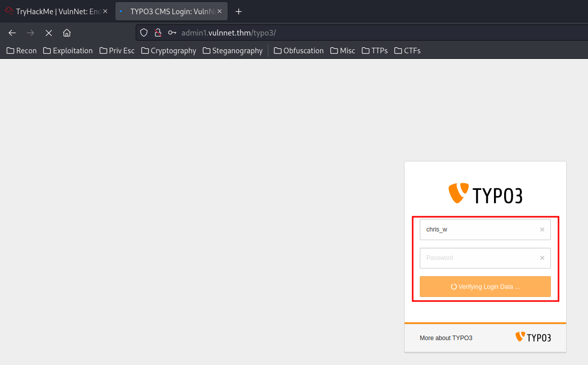This screenshot has width=588, height=365.
Task: Select the TYPO3 CMS Login tab
Action: 171,11
